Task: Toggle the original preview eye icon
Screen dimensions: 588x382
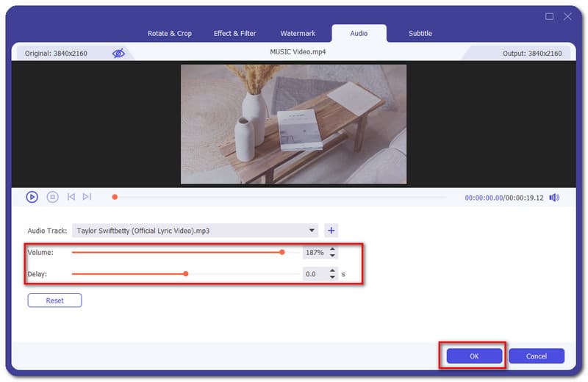Action: click(118, 53)
